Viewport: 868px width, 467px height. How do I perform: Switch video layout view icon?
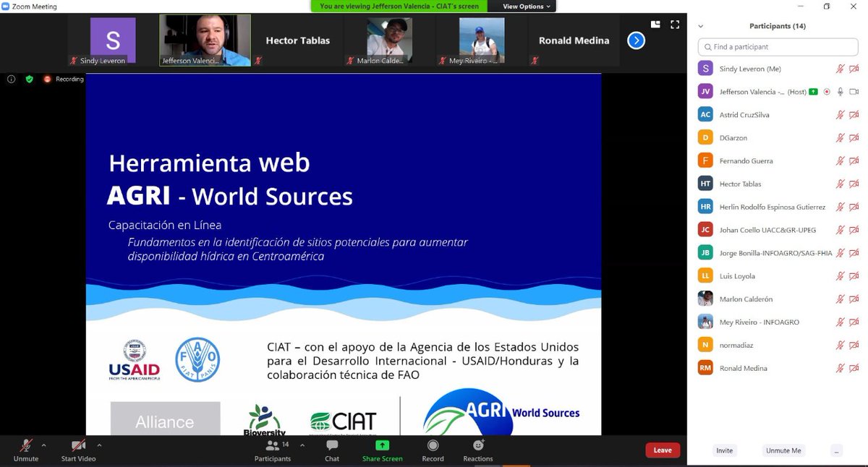655,25
